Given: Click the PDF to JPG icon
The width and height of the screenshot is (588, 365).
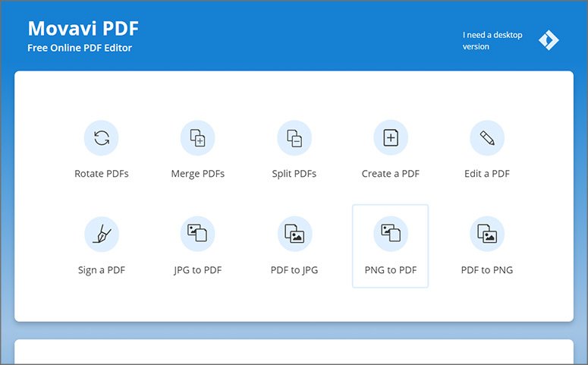Looking at the screenshot, I should click(294, 234).
